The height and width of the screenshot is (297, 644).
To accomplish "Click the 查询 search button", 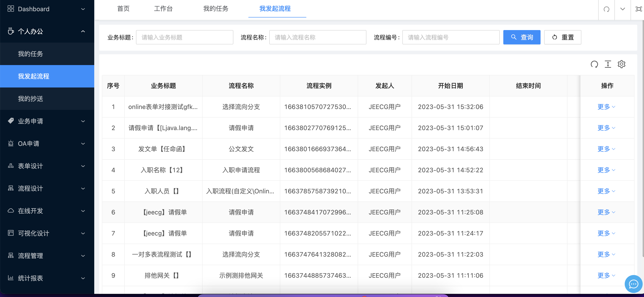I will point(521,37).
